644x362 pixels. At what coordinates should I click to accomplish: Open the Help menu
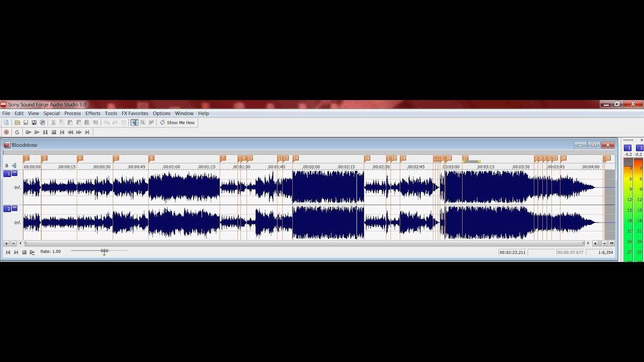[203, 114]
